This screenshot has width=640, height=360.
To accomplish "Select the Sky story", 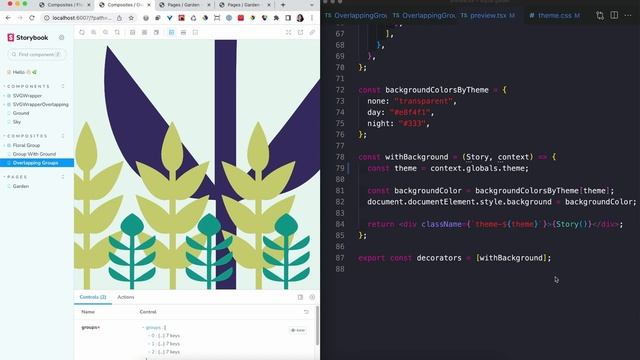I will 16,122.
